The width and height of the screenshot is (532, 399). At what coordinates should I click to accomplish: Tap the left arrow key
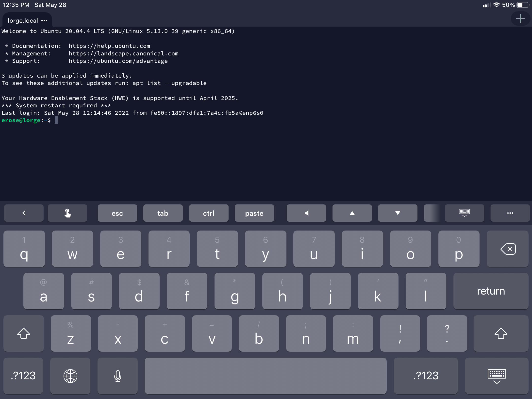point(306,213)
